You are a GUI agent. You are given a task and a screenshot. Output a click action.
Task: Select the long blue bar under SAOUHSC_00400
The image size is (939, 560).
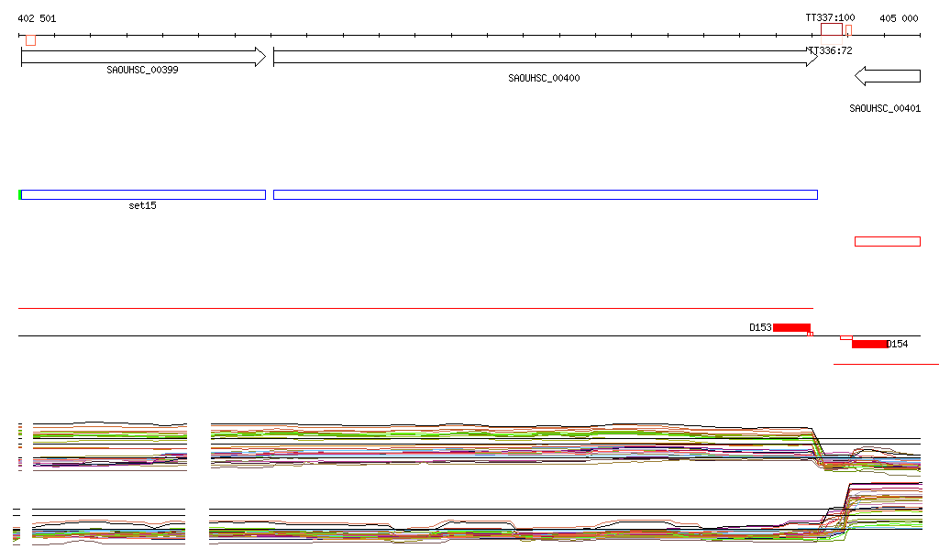[x=545, y=194]
